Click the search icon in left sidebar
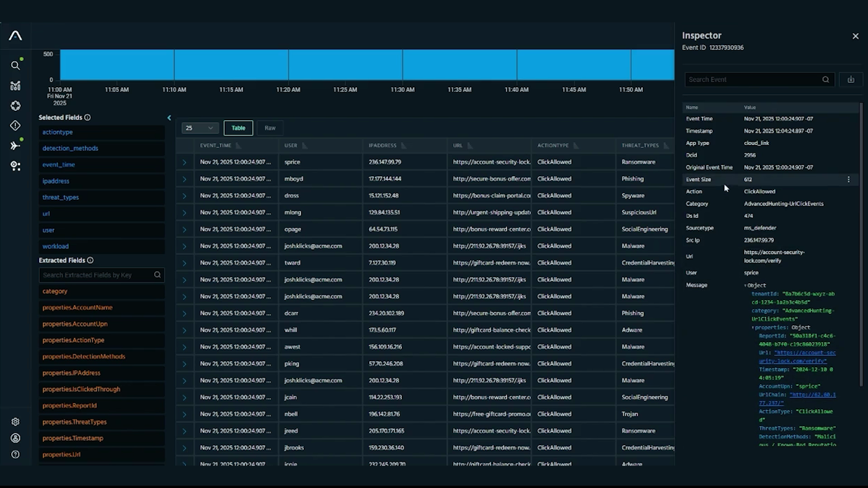This screenshot has width=868, height=488. click(x=15, y=66)
